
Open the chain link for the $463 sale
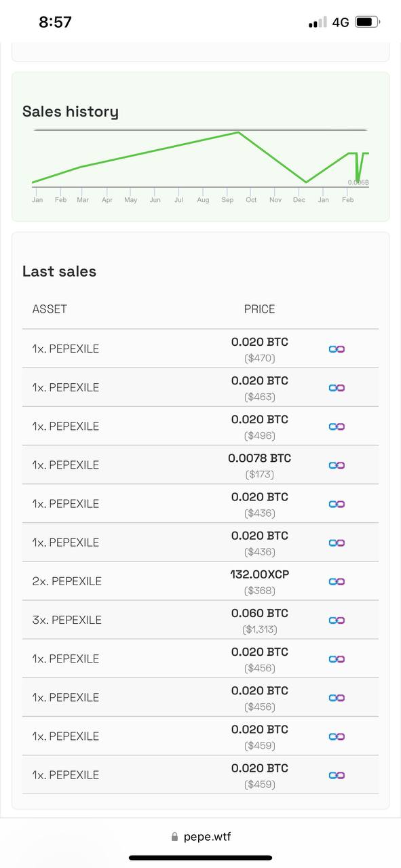(x=337, y=387)
